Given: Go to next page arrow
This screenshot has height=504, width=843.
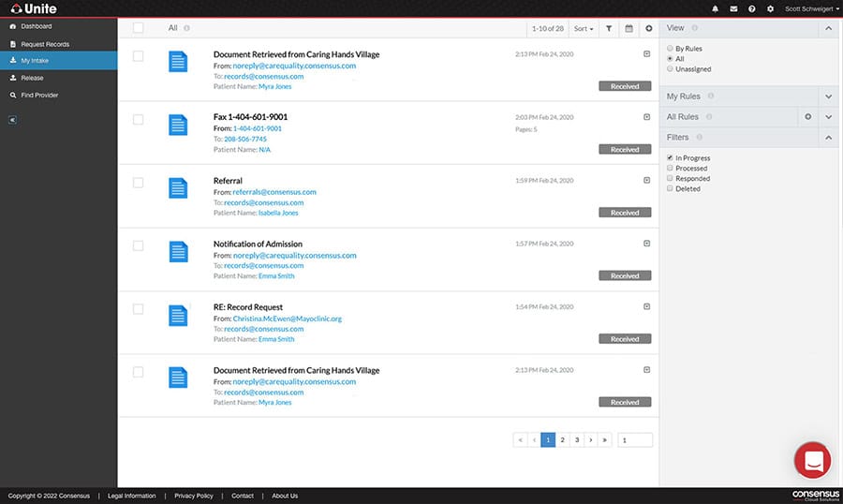Looking at the screenshot, I should [x=591, y=440].
